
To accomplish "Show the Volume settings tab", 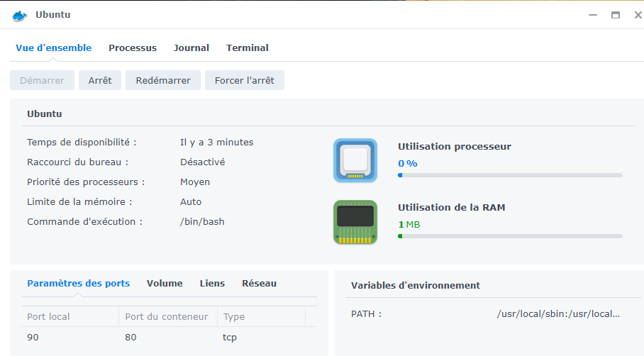I will pyautogui.click(x=165, y=284).
